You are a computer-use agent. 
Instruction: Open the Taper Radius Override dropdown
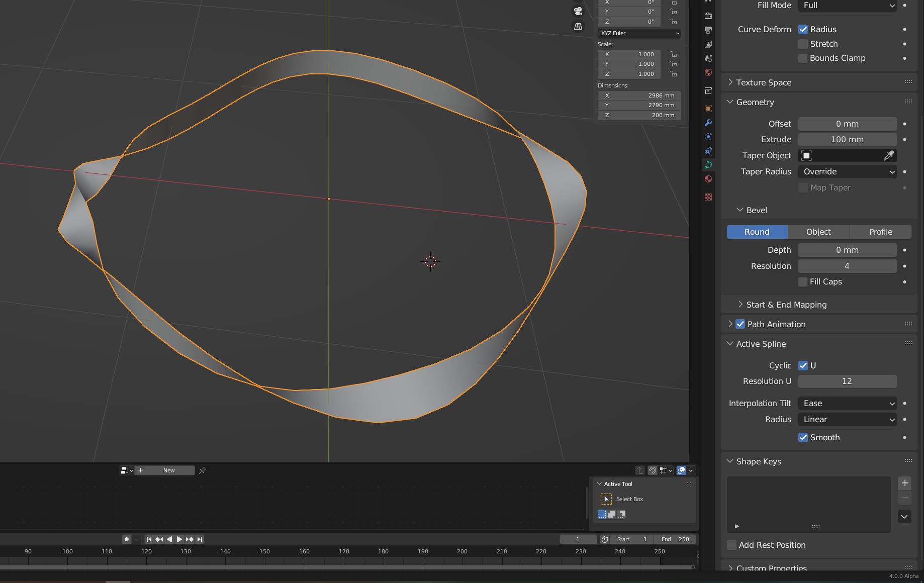[x=848, y=172]
